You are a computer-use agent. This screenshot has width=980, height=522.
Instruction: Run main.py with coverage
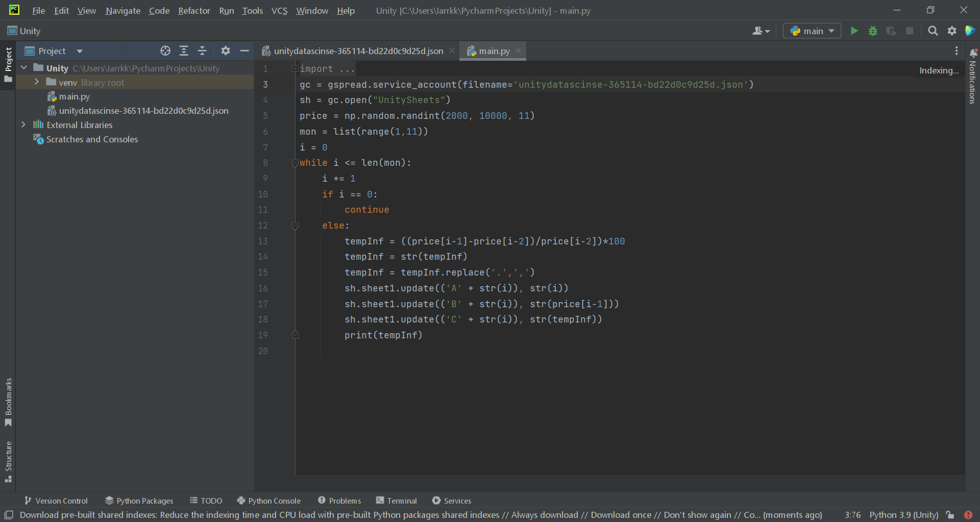click(891, 31)
